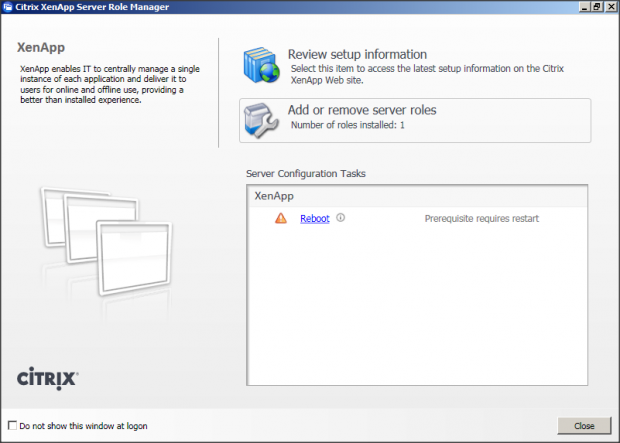Image resolution: width=620 pixels, height=443 pixels.
Task: Click the setup description mentioning Citrix XenApp Web site
Action: [427, 74]
